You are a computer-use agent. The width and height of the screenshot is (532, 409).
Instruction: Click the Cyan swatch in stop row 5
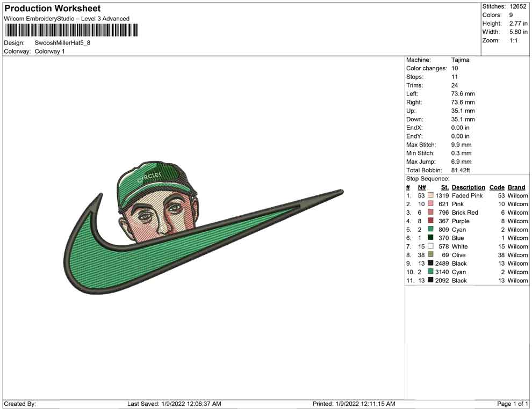[x=430, y=229]
